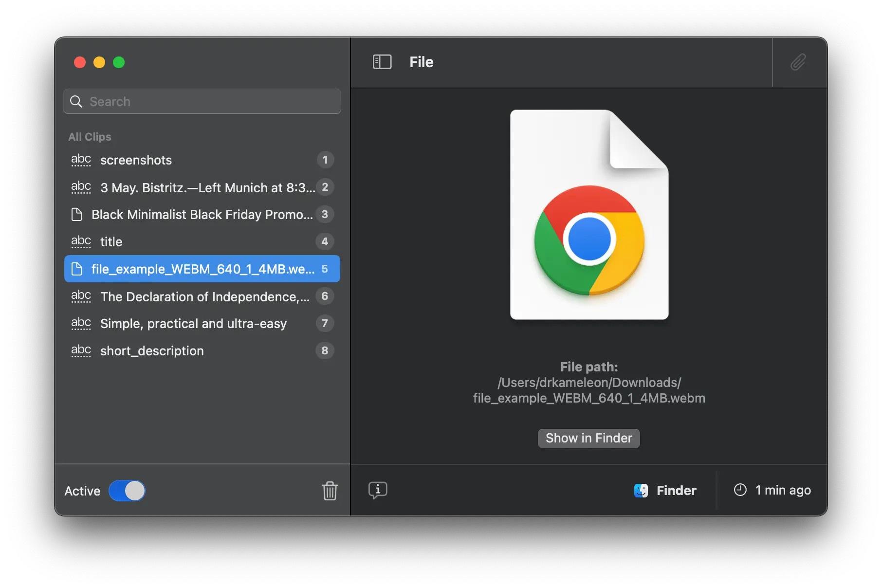Click the clock icon beside 1 min ago
The width and height of the screenshot is (882, 588).
(x=740, y=490)
